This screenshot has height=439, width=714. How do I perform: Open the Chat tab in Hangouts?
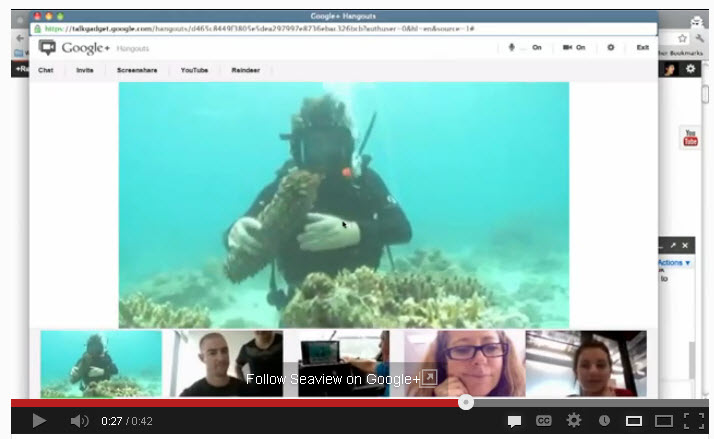point(46,70)
